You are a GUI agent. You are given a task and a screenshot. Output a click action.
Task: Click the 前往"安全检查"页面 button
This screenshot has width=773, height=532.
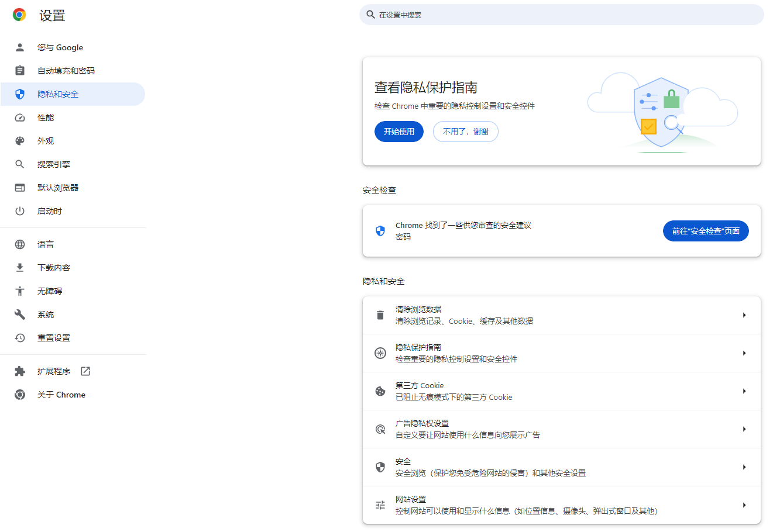tap(706, 230)
